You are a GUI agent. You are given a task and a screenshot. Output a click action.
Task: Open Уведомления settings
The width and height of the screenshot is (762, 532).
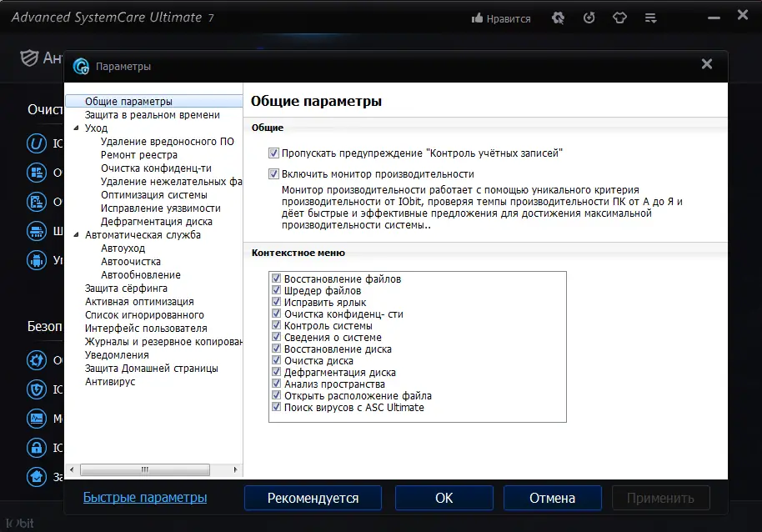117,355
